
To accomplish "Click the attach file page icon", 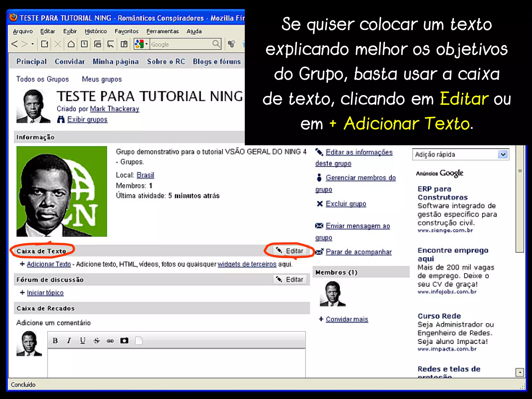I will [x=139, y=341].
